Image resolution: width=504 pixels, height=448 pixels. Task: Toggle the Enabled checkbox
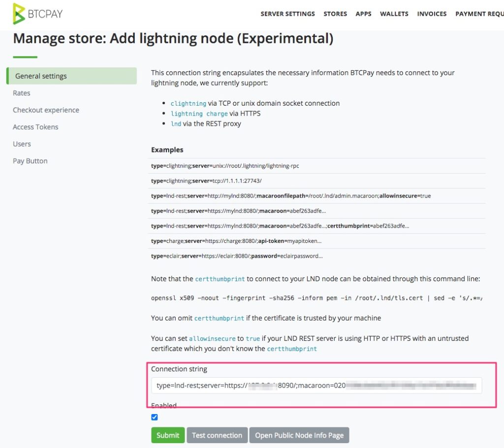[155, 417]
